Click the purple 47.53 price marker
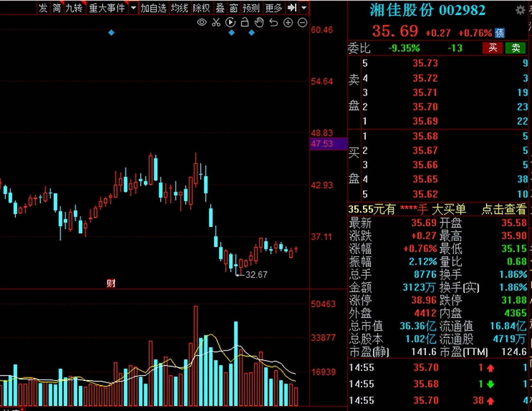This screenshot has height=411, width=532. tap(322, 144)
